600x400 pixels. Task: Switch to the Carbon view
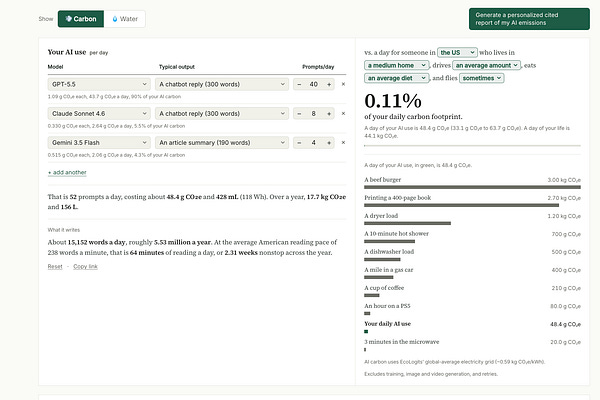[81, 19]
